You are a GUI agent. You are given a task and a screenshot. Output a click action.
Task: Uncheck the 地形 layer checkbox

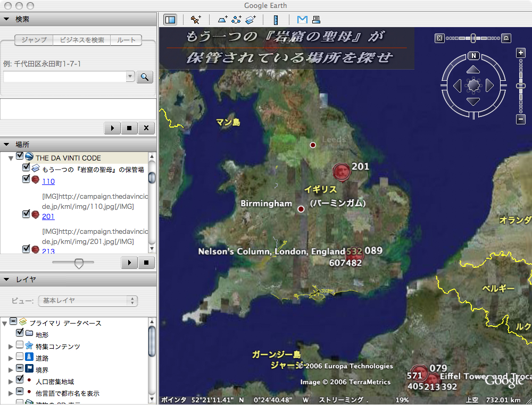pos(20,333)
